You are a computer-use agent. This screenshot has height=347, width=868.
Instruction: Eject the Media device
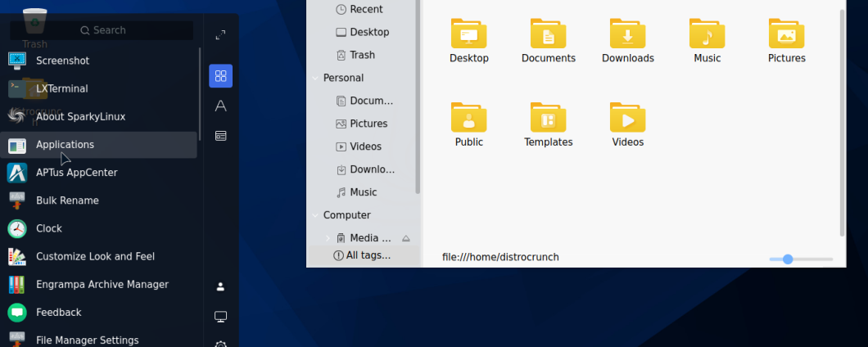click(x=405, y=238)
